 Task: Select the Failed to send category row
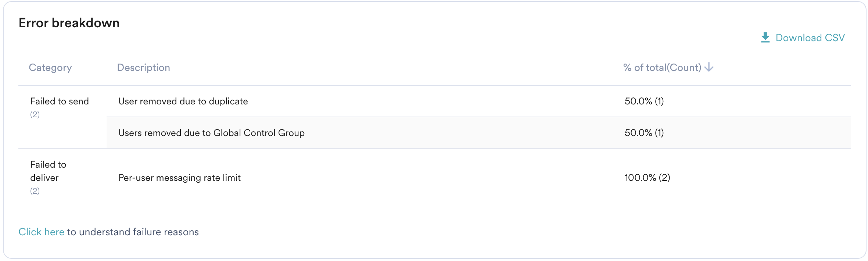(60, 101)
